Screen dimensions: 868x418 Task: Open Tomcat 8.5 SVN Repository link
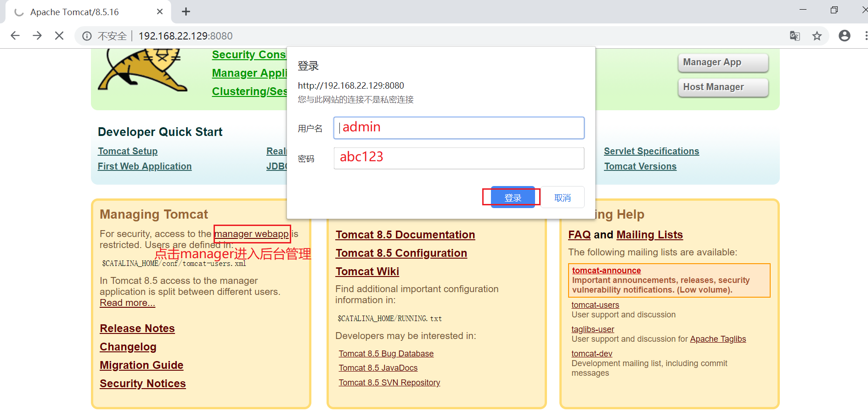389,383
